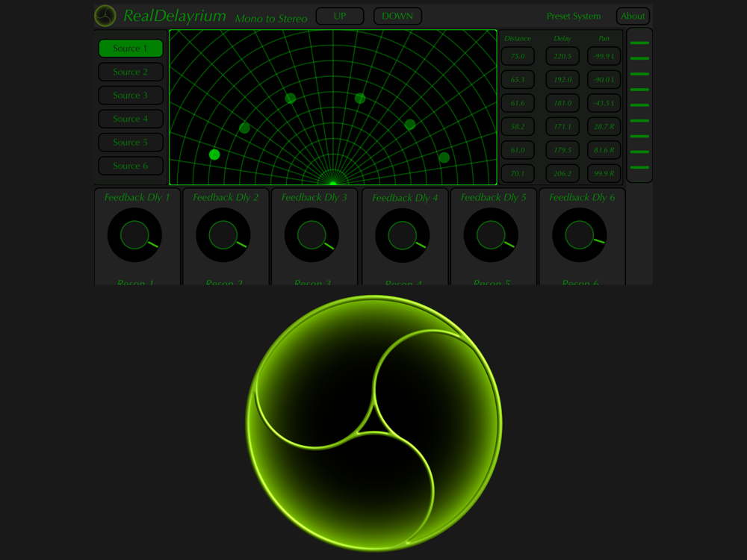Select Source 4 button
The width and height of the screenshot is (747, 560).
click(131, 119)
